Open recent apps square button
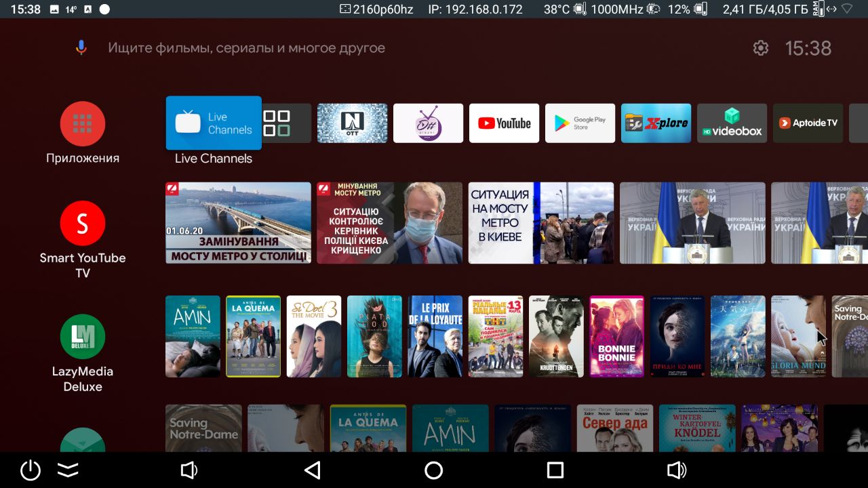 coord(555,470)
